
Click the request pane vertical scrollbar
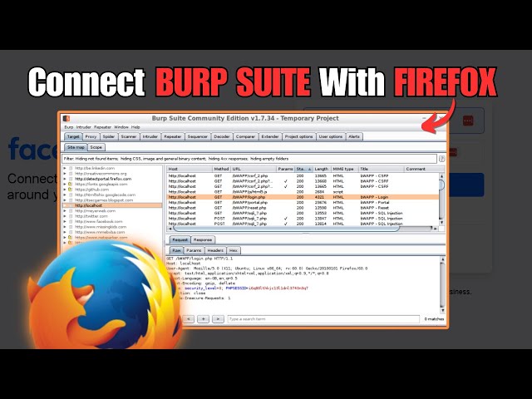[442, 285]
